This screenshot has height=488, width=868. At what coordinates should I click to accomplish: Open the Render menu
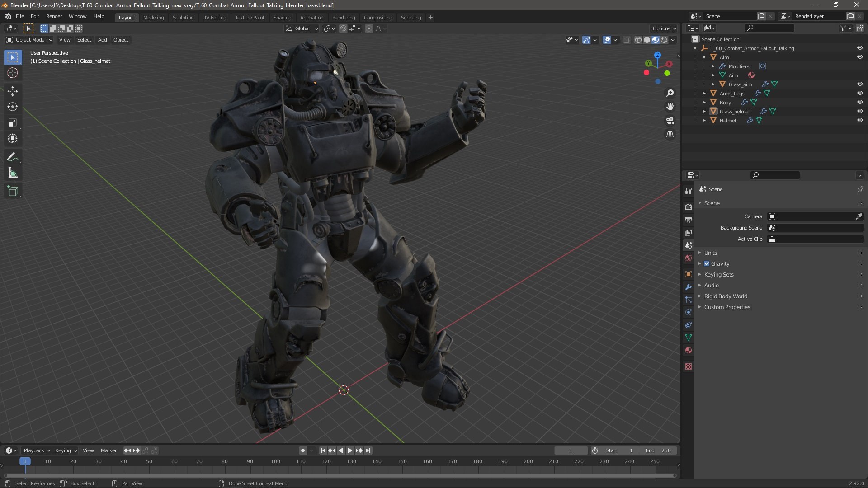coord(54,16)
